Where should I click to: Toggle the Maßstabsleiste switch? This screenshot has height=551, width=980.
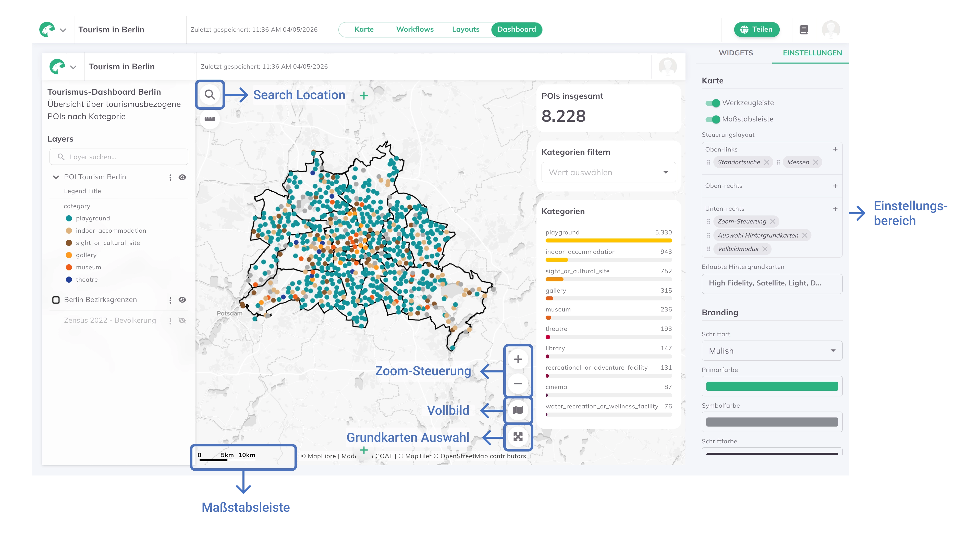tap(713, 119)
